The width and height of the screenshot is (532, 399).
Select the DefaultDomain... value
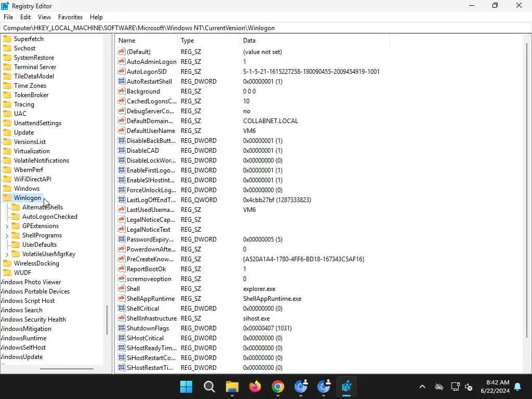150,121
